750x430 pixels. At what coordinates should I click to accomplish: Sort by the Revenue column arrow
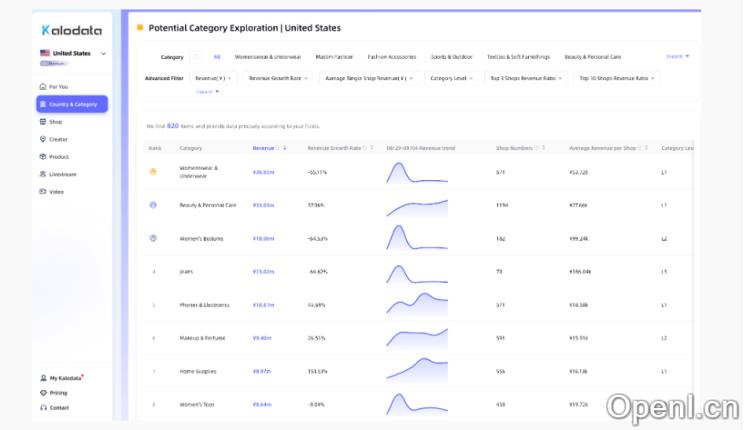[285, 148]
